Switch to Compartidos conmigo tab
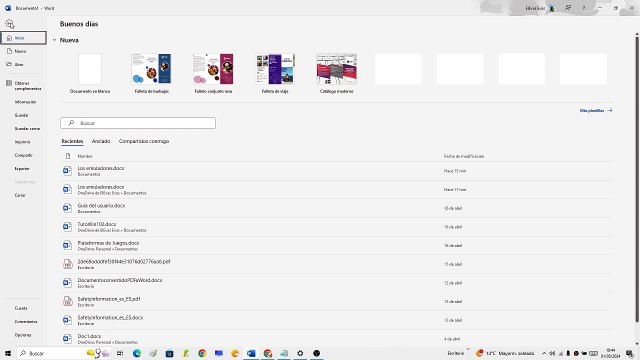640x360 pixels. click(144, 141)
